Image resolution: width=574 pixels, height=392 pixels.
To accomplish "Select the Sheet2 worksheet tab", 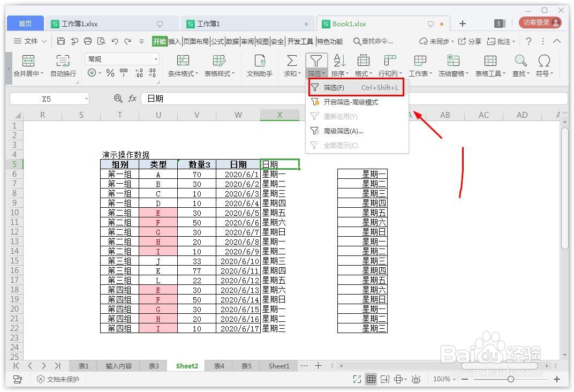I will coord(186,366).
